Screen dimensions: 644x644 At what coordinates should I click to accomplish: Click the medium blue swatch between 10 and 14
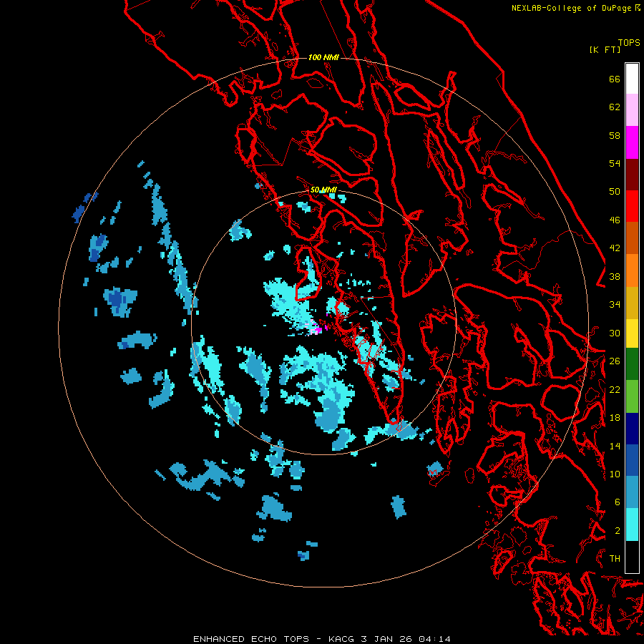[632, 460]
